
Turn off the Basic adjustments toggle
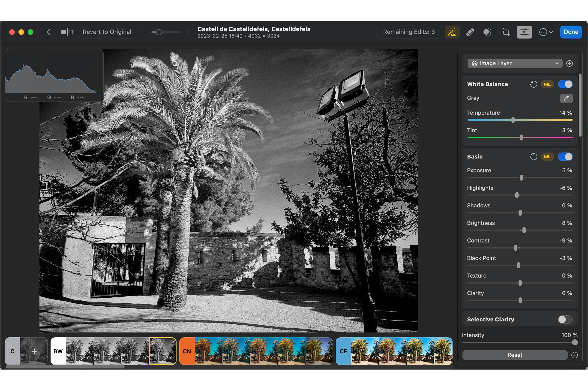[565, 157]
